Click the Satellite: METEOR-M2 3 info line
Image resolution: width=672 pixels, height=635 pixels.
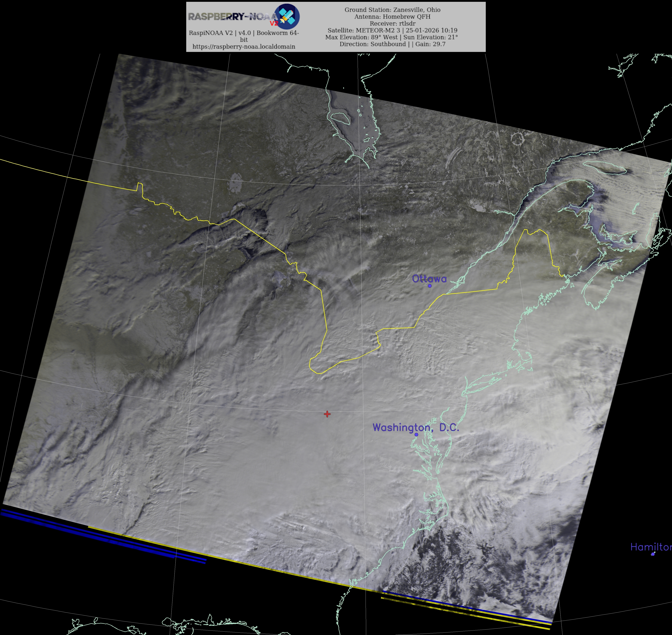392,30
